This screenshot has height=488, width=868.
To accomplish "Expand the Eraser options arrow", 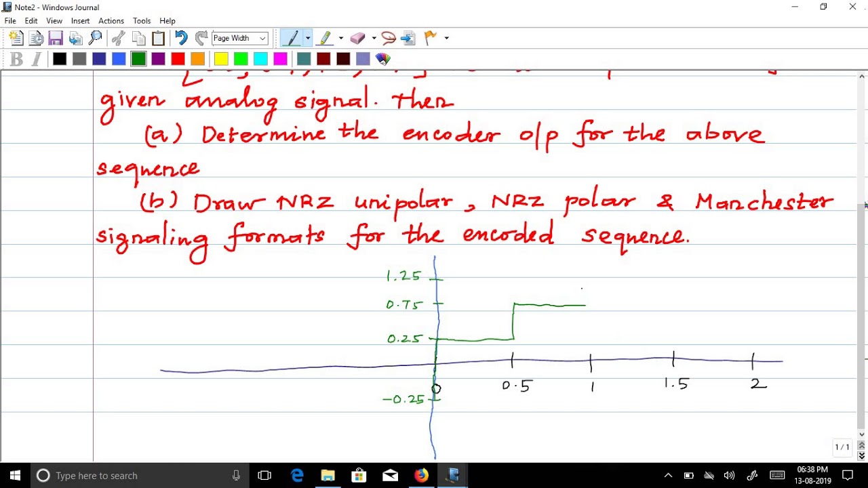I will click(x=374, y=38).
